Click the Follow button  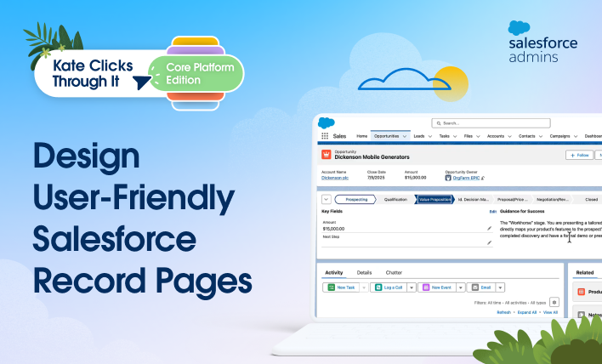click(x=579, y=155)
